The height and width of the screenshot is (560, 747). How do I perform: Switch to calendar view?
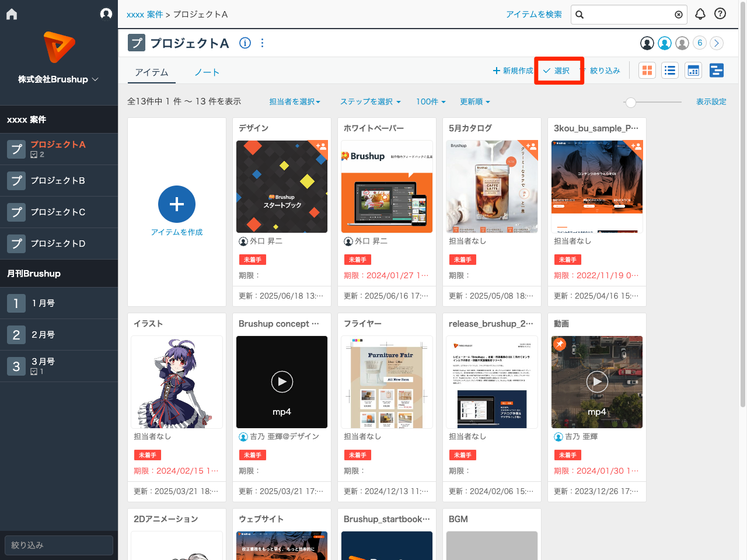click(693, 71)
